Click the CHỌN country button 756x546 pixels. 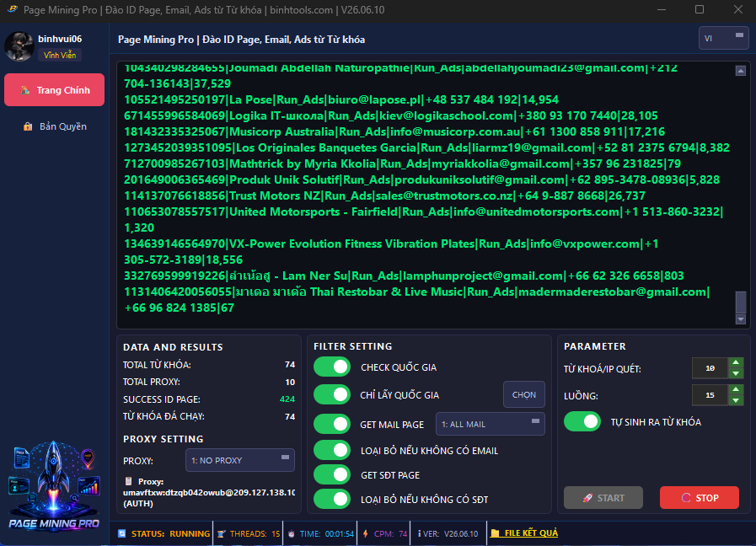(524, 394)
